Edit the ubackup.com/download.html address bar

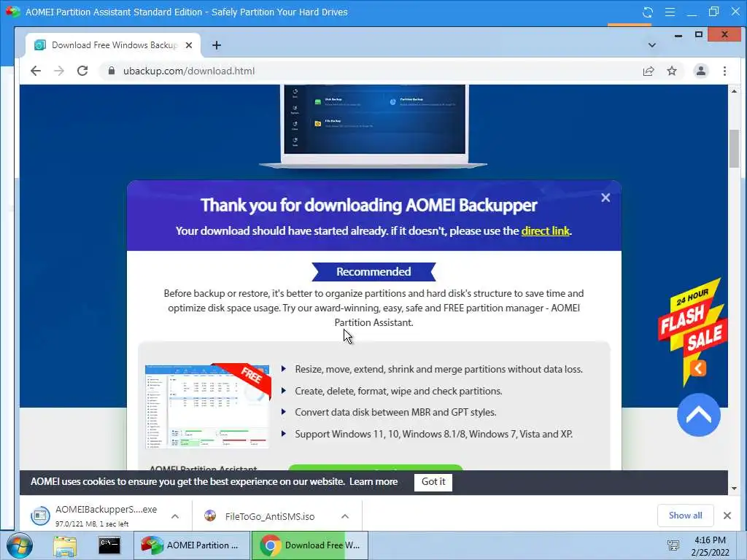click(x=189, y=71)
